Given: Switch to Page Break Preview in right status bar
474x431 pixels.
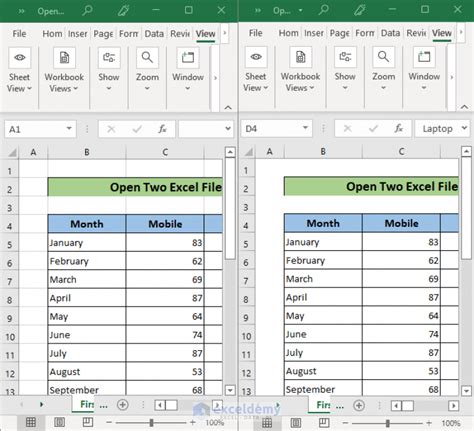Looking at the screenshot, I should (324, 423).
